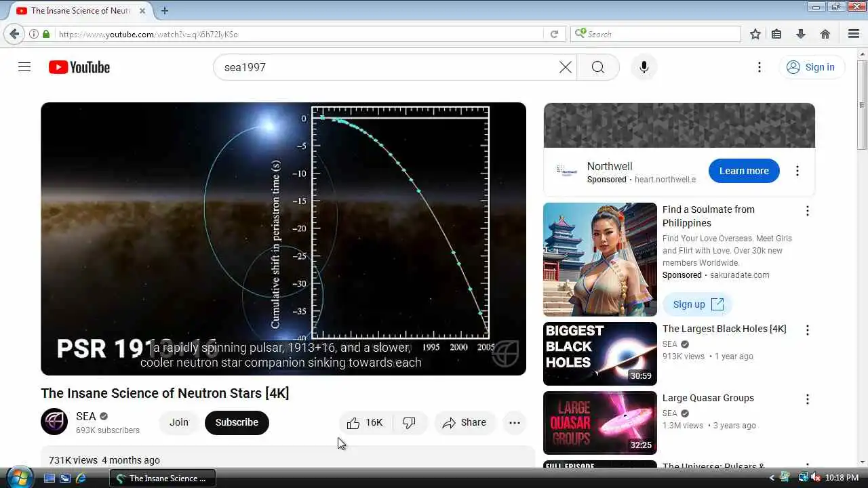Click the video title text
This screenshot has width=868, height=488.
165,393
